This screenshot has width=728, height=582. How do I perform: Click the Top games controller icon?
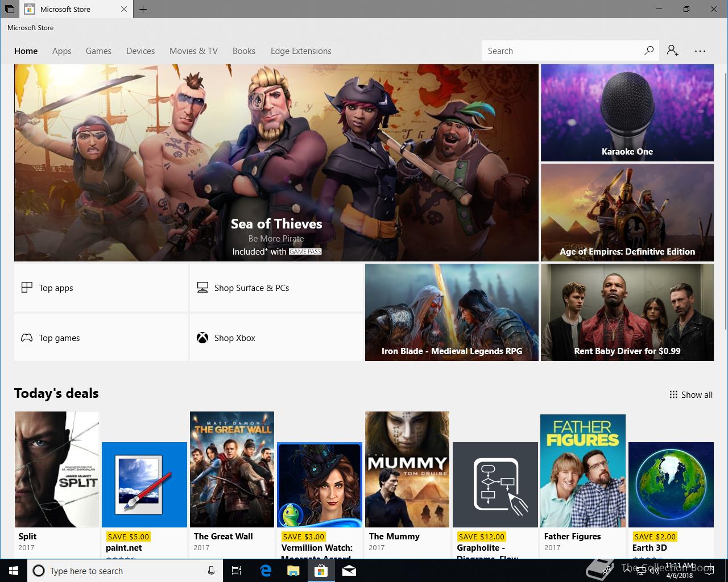(27, 338)
